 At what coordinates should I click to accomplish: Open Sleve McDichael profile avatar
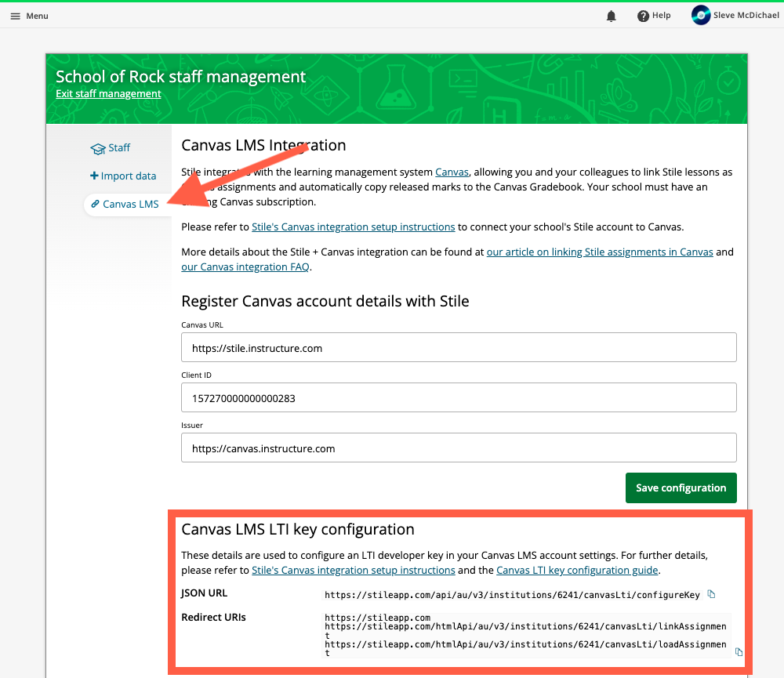(x=701, y=16)
